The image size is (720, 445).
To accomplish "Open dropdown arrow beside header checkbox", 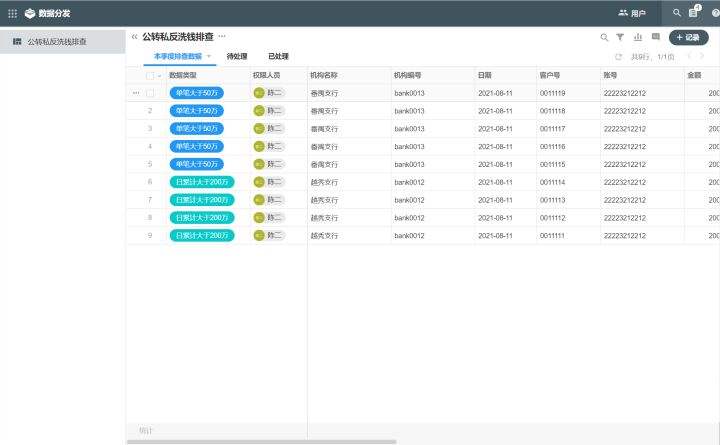I will tap(159, 76).
